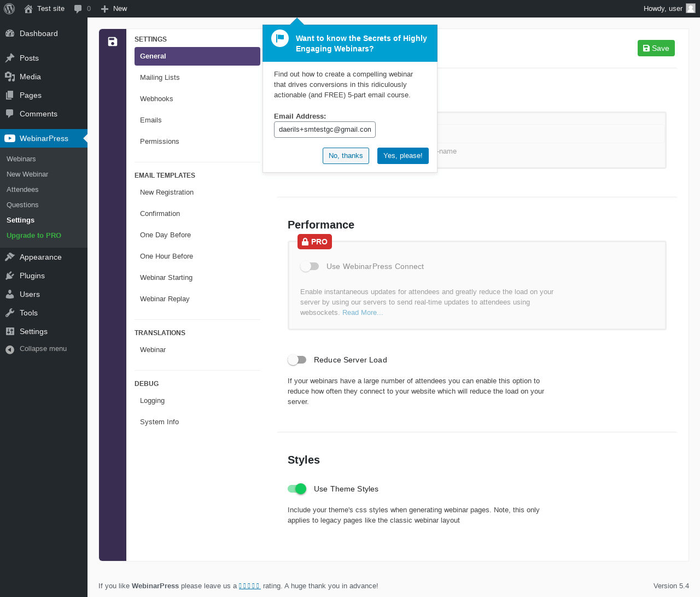700x597 pixels.
Task: Open Mailing Lists settings
Action: coord(197,78)
